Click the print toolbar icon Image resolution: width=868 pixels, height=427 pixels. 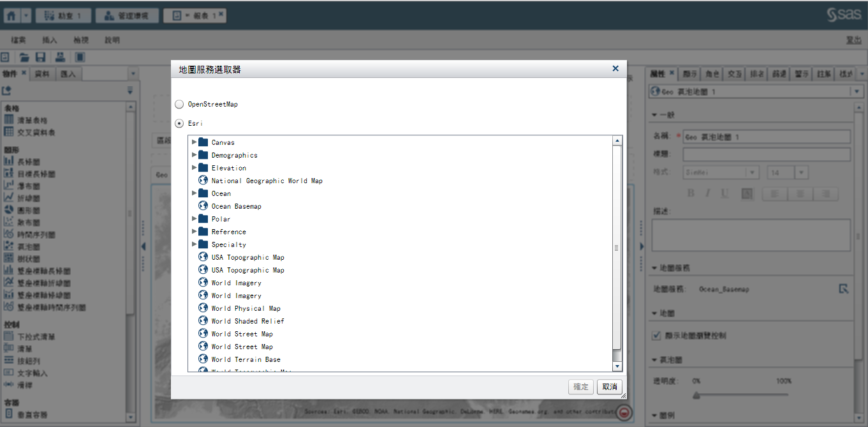(x=61, y=57)
